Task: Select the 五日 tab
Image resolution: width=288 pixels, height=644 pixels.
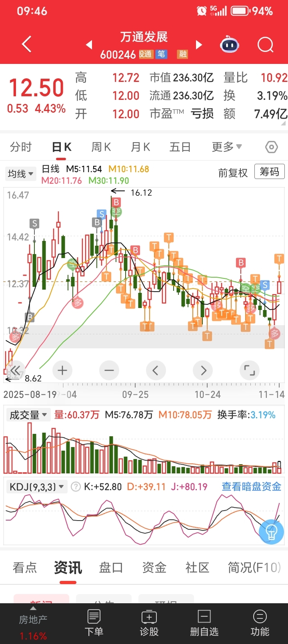Action: click(x=180, y=147)
